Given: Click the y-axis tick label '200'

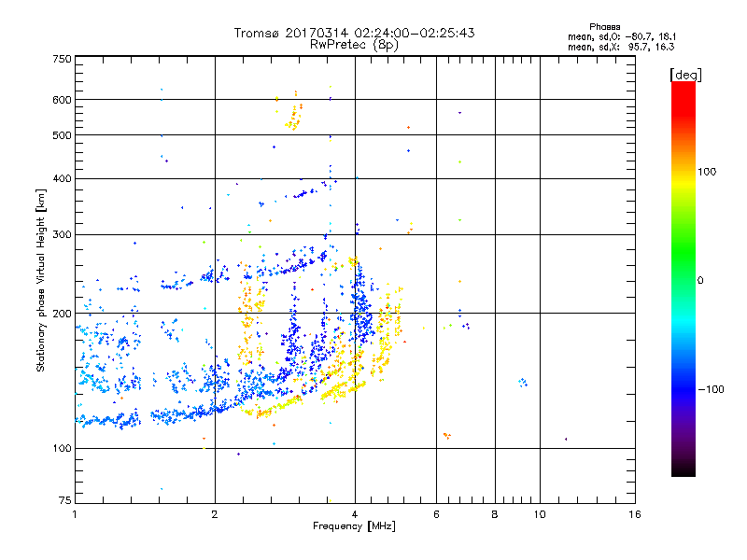Looking at the screenshot, I should point(62,314).
